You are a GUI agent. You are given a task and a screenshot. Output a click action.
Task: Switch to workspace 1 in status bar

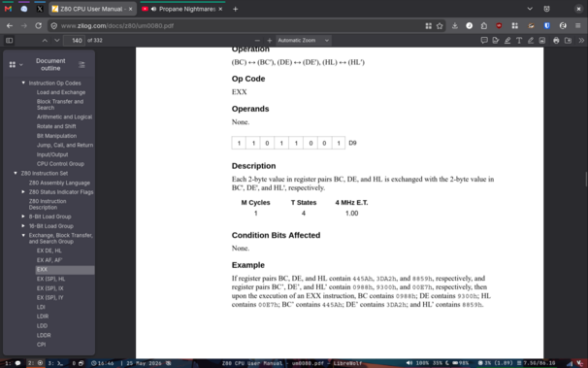click(x=13, y=363)
